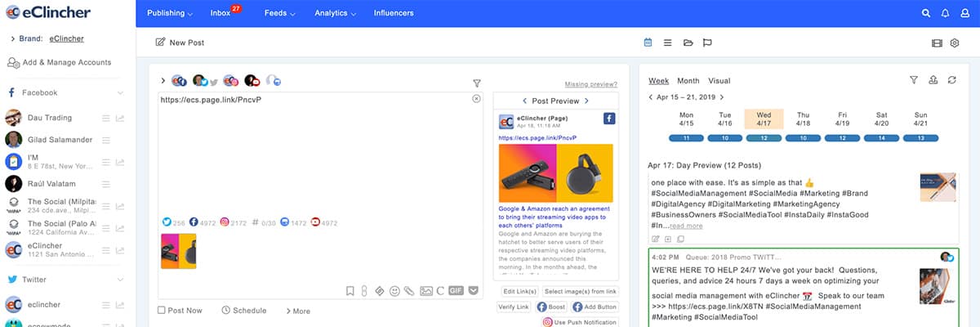The height and width of the screenshot is (327, 980).
Task: Click the GIF button in composer toolbar
Action: (x=457, y=290)
